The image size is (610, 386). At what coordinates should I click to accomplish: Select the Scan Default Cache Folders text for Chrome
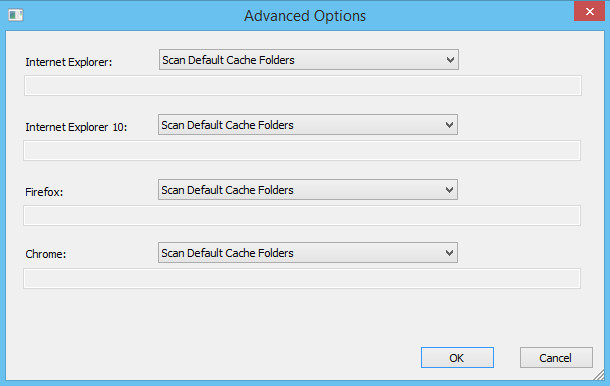[x=227, y=253]
